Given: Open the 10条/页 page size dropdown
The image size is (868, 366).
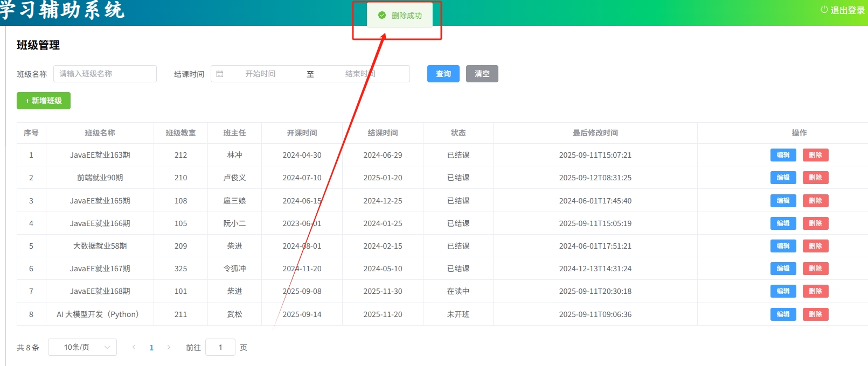Looking at the screenshot, I should (x=82, y=347).
